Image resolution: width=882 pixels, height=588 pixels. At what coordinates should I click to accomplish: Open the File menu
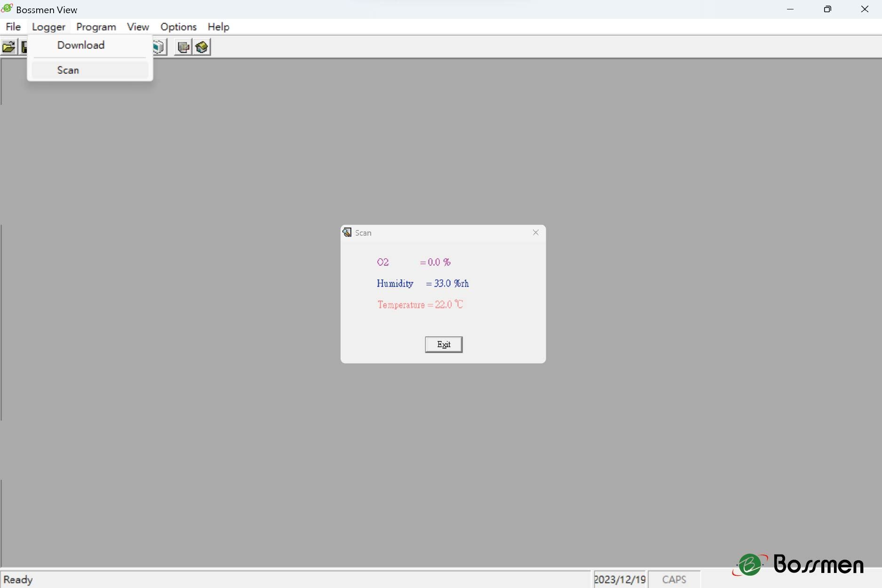13,27
